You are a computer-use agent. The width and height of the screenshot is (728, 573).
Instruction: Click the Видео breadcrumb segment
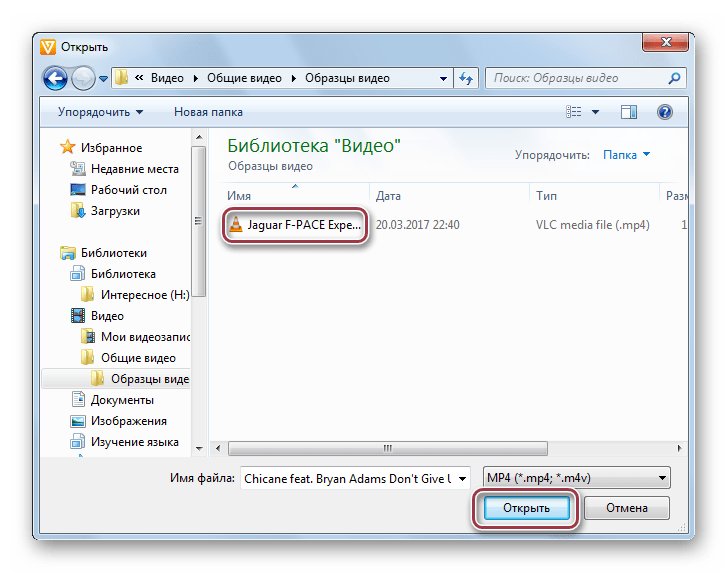(167, 78)
